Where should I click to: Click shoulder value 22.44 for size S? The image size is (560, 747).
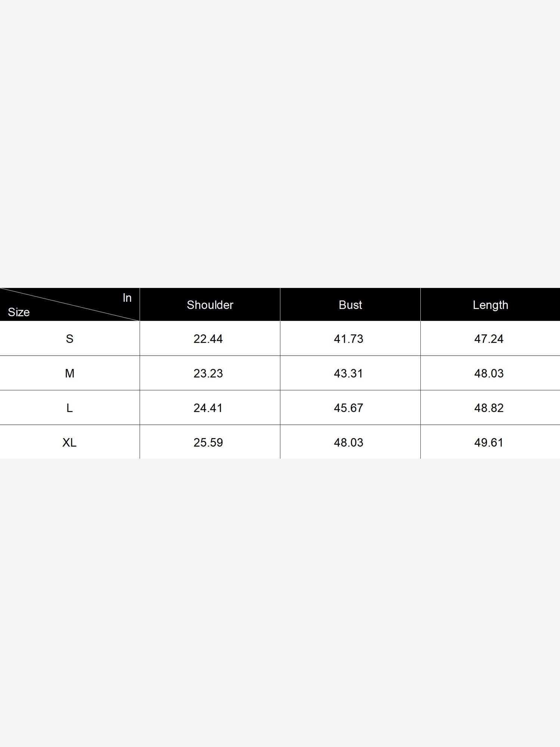[x=208, y=339]
